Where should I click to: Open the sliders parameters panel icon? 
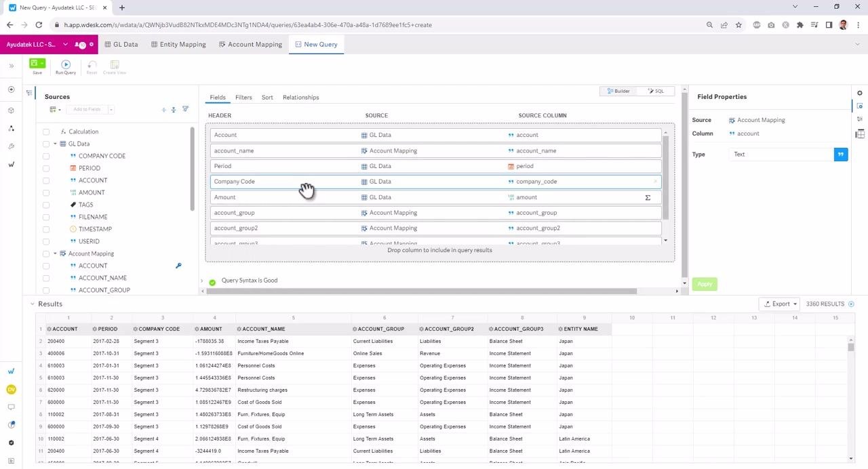[x=860, y=119]
